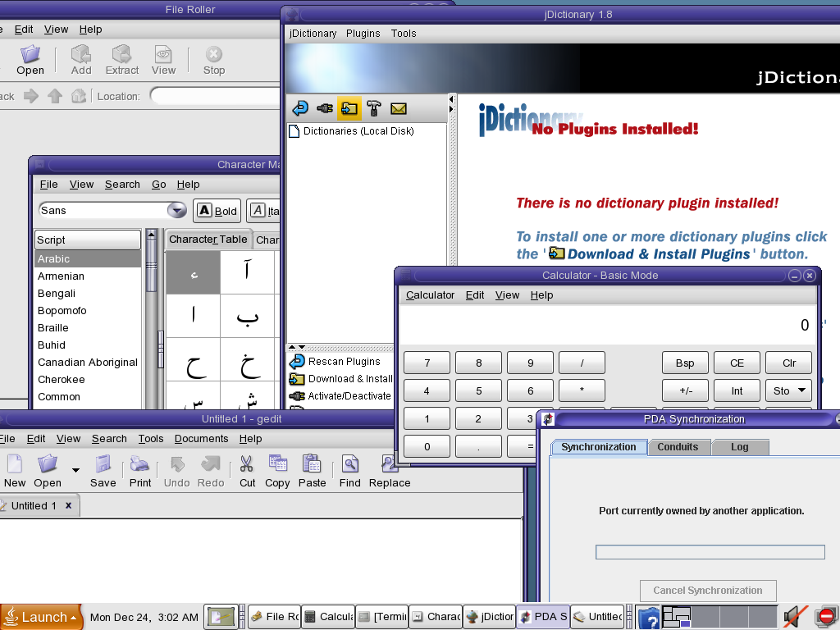Screen dimensions: 840x630
Task: Click the +/- button in Calculator
Action: 685,390
